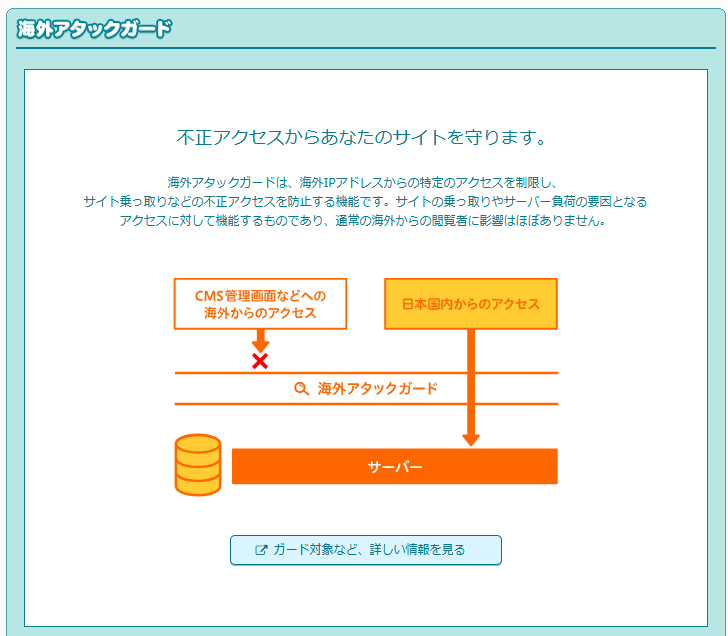Click the short orange arrow under the CMS box
This screenshot has width=728, height=636.
[260, 340]
